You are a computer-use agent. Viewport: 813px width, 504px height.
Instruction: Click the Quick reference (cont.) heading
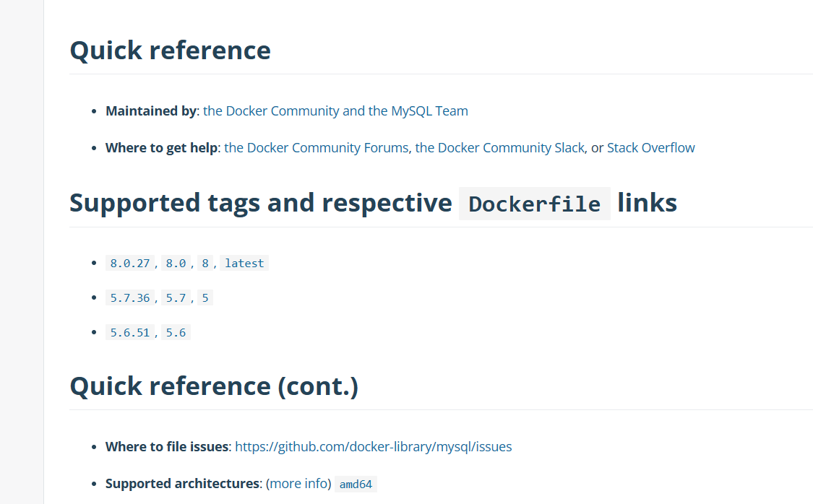point(214,386)
